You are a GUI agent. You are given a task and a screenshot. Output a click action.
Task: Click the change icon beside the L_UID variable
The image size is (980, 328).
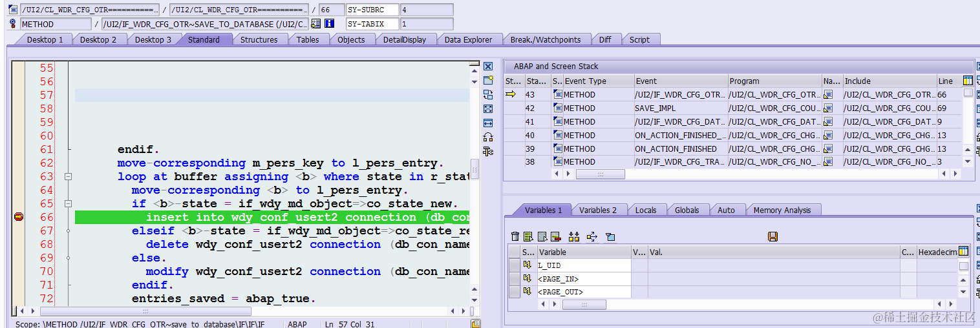click(527, 265)
